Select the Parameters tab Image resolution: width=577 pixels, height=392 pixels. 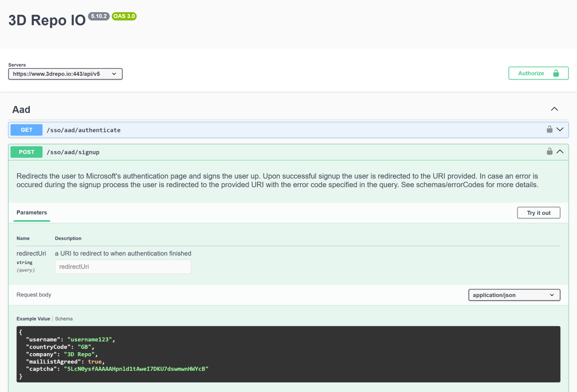(x=32, y=213)
